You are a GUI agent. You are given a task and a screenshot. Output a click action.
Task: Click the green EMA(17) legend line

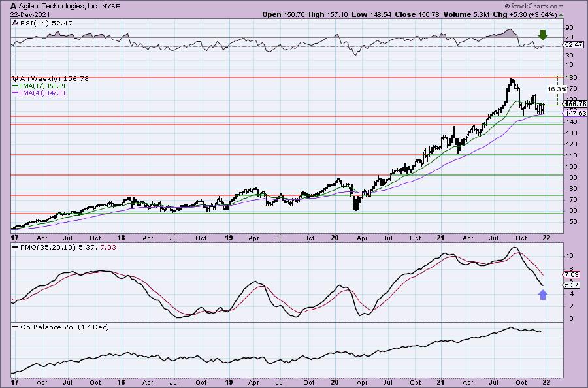16,86
